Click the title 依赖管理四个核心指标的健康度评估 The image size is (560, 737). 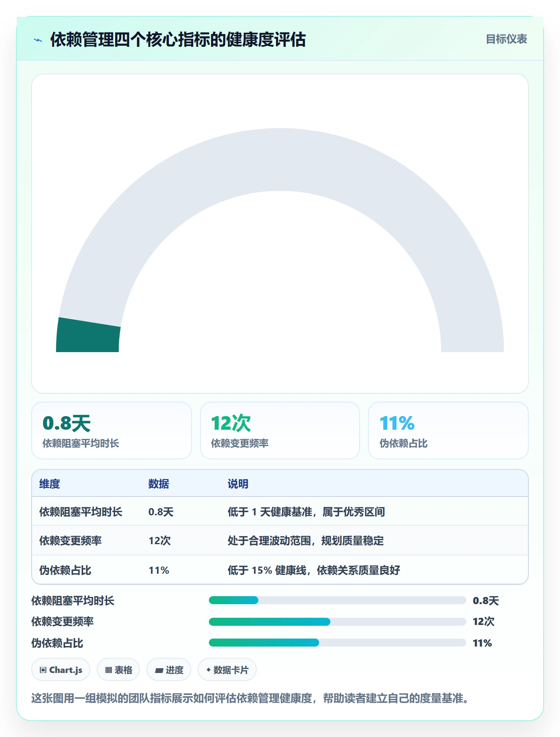pyautogui.click(x=178, y=40)
